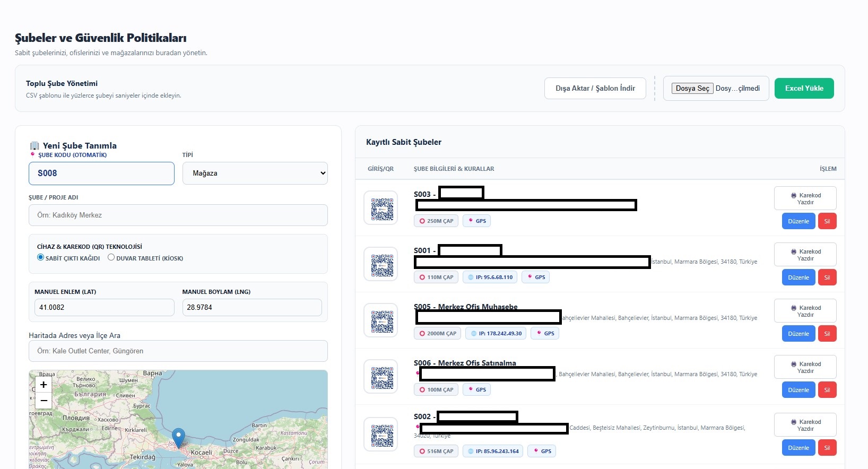Click the Manuel Enlem (LAT) field
Screen dimensions: 868x469
pyautogui.click(x=104, y=307)
